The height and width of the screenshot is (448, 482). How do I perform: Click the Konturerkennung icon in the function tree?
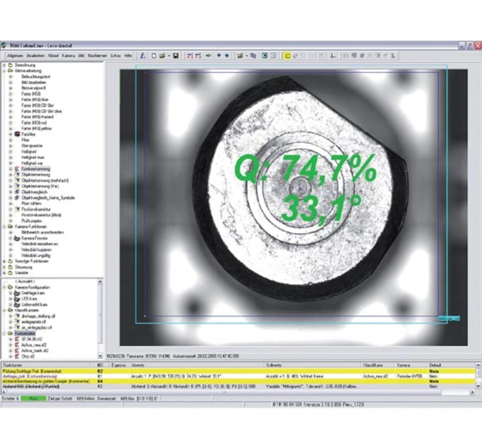(x=17, y=169)
